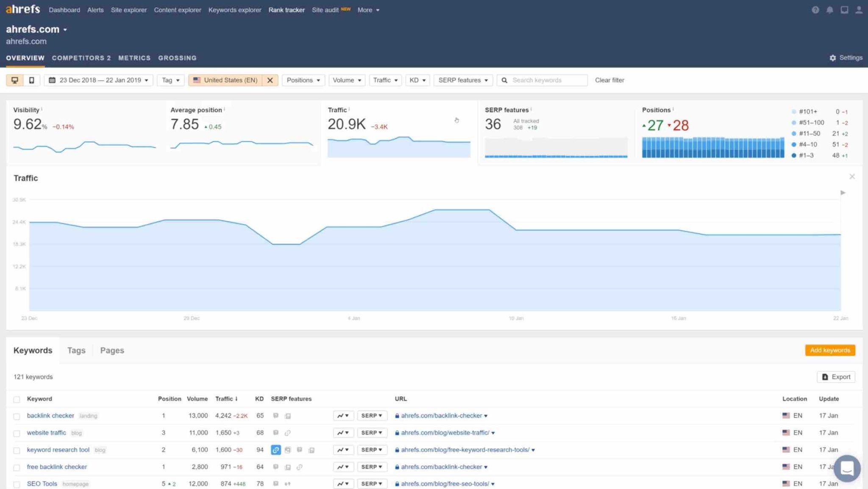Switch to the Metrics tab
868x489 pixels.
point(134,58)
